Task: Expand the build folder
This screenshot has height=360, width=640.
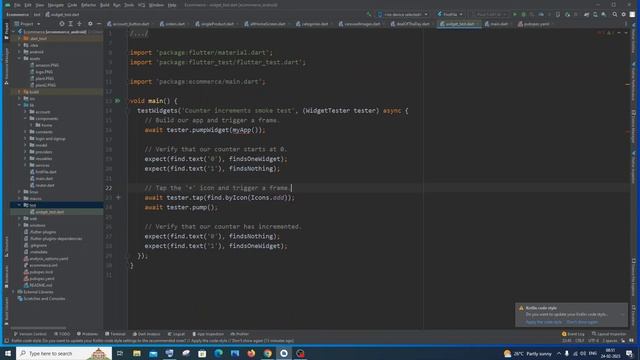Action: coord(20,92)
